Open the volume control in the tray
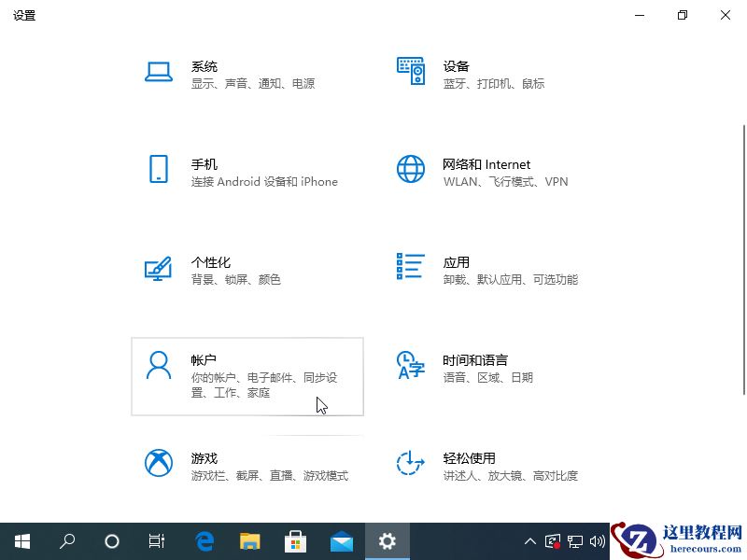The image size is (747, 560). [599, 541]
